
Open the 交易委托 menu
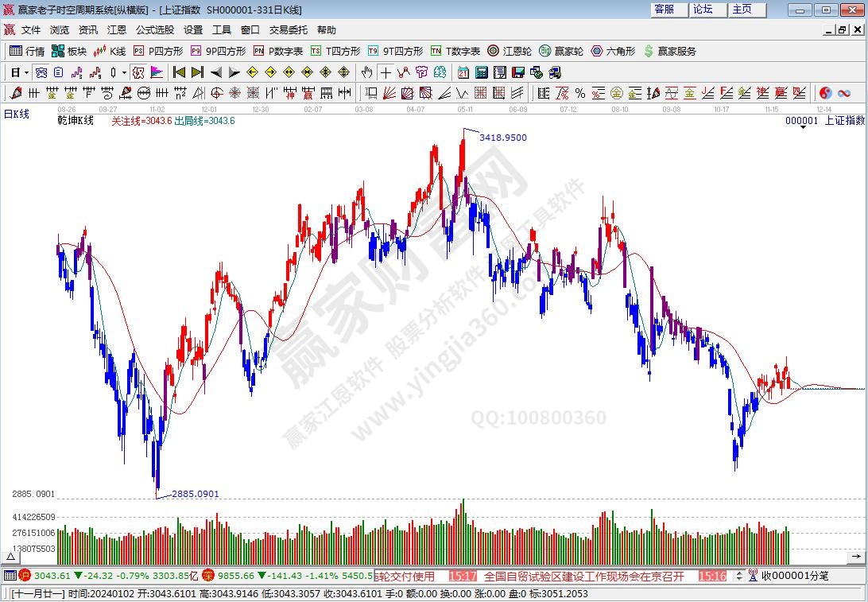click(x=288, y=29)
